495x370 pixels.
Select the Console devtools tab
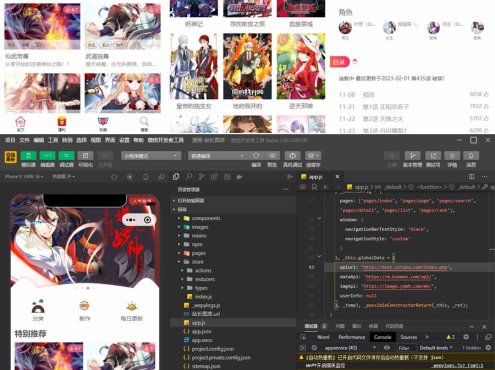coord(382,337)
